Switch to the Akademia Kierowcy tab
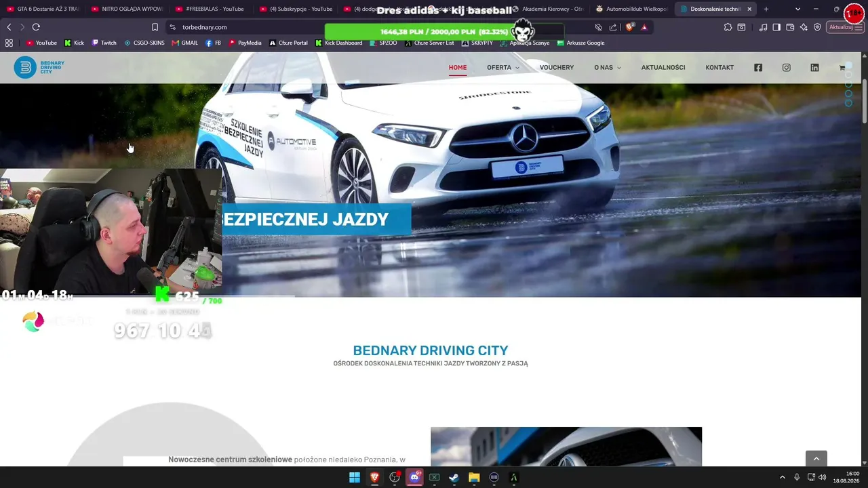The image size is (868, 488). pos(547,9)
